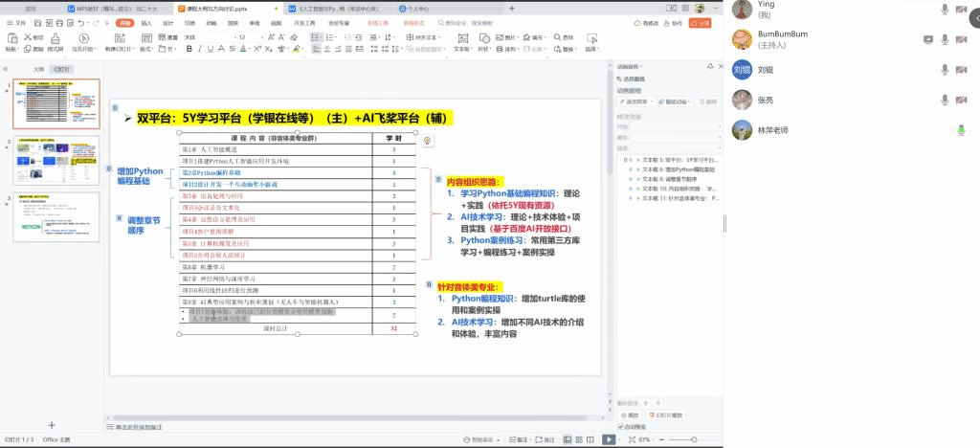Toggle the 自动预览 checkbox
The width and height of the screenshot is (980, 448).
click(x=619, y=427)
